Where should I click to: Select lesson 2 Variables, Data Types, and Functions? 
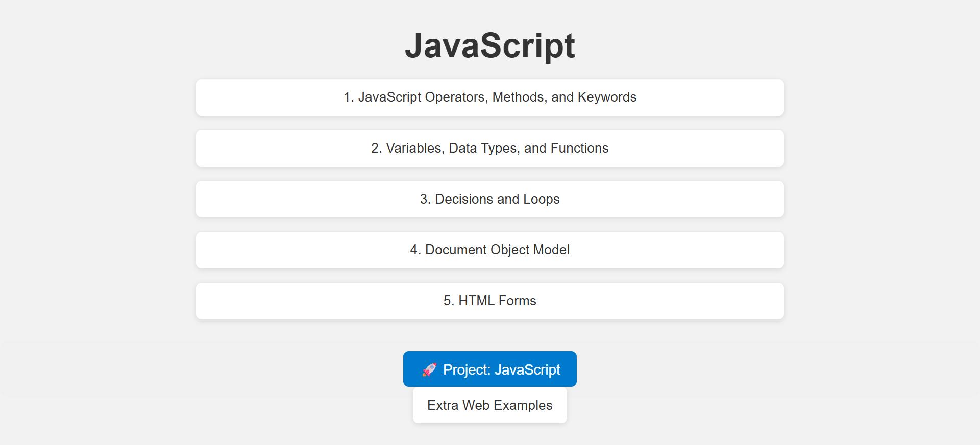coord(489,149)
